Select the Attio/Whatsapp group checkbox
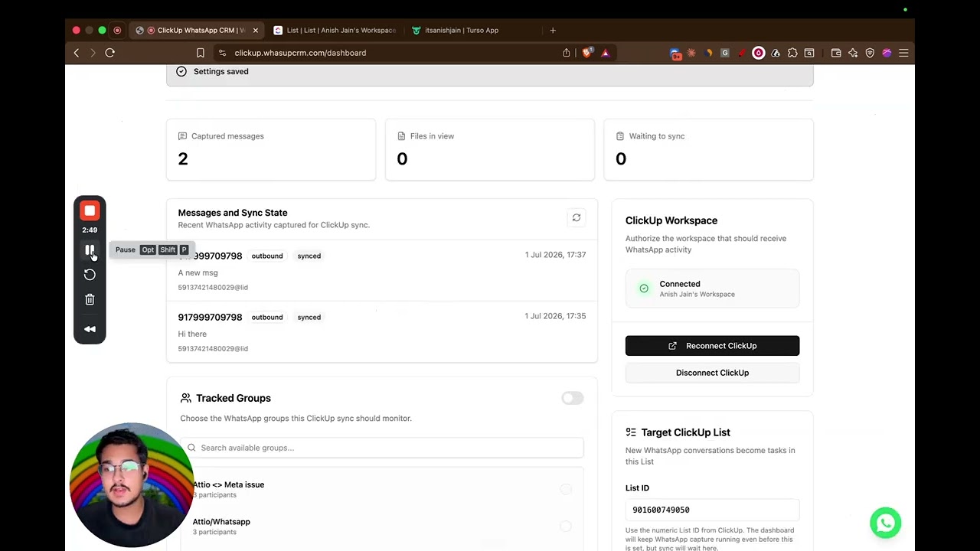 [565, 527]
